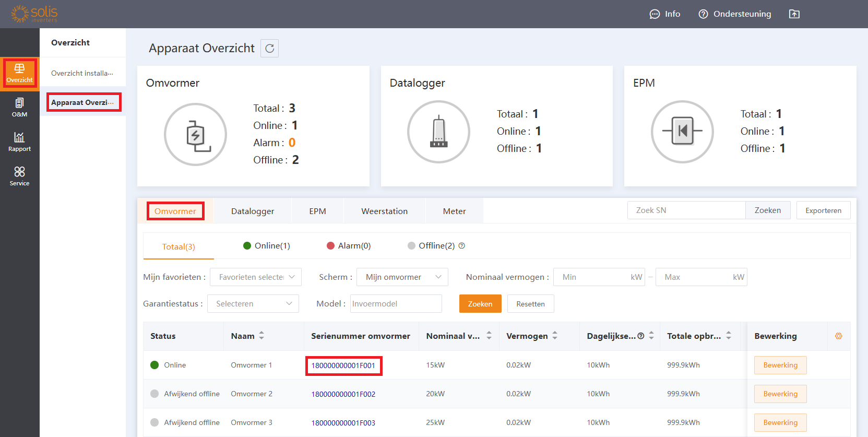Open the table column settings gear
The width and height of the screenshot is (868, 437).
(839, 336)
